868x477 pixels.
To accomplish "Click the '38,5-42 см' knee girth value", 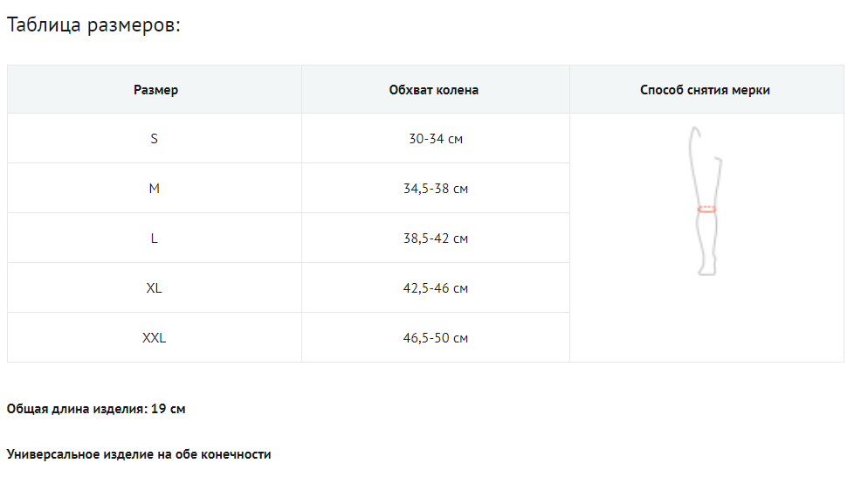I will click(x=435, y=238).
